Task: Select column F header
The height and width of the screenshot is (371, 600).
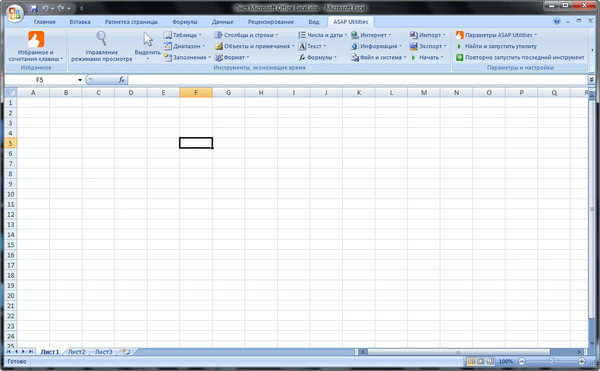Action: 196,93
